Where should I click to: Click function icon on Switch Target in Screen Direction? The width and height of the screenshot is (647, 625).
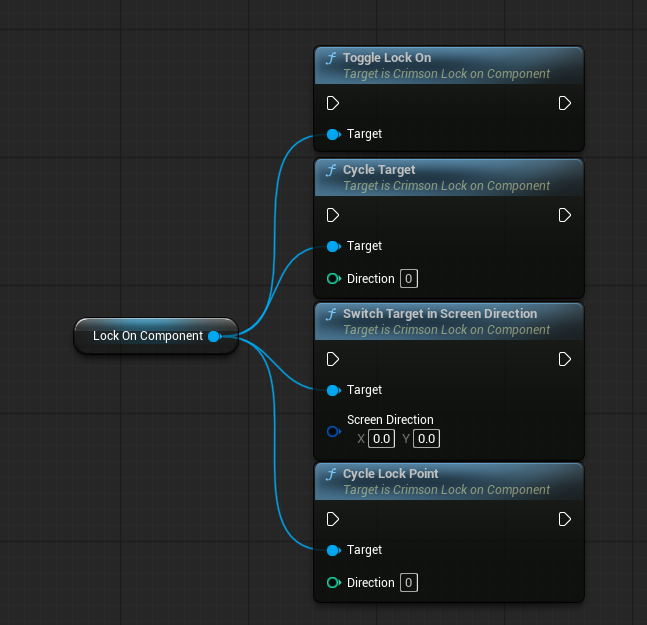click(x=331, y=314)
